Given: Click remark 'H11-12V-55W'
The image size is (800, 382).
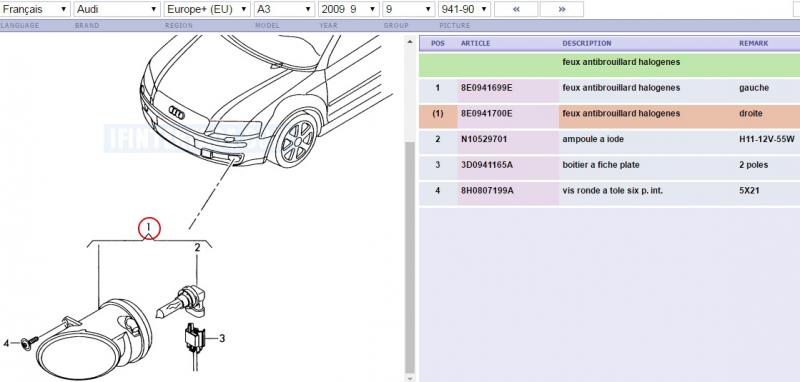Looking at the screenshot, I should pos(767,139).
